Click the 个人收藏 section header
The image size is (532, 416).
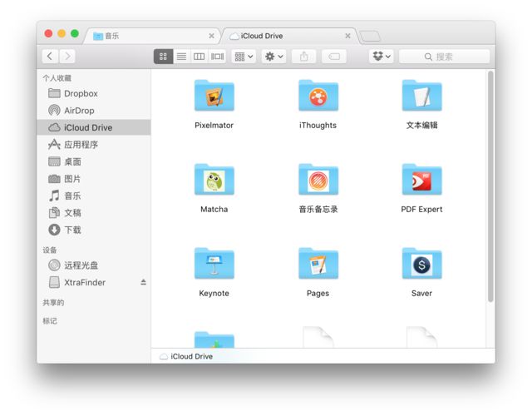click(57, 78)
